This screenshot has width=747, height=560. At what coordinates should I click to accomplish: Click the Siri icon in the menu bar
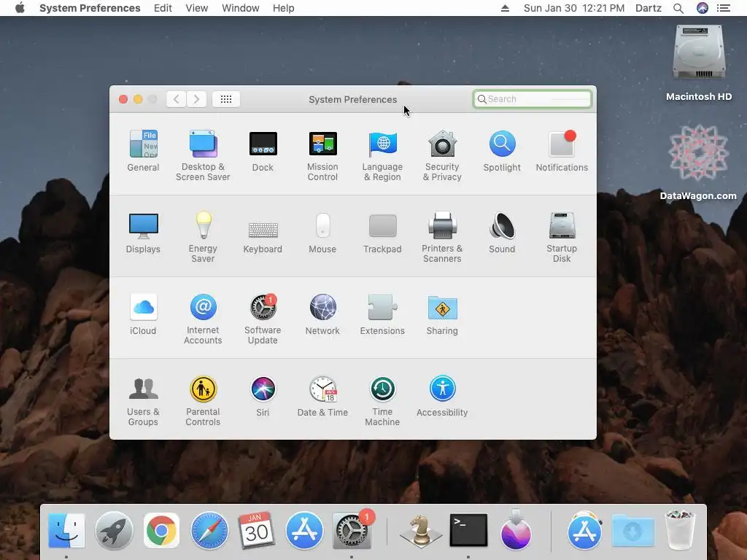(x=703, y=8)
